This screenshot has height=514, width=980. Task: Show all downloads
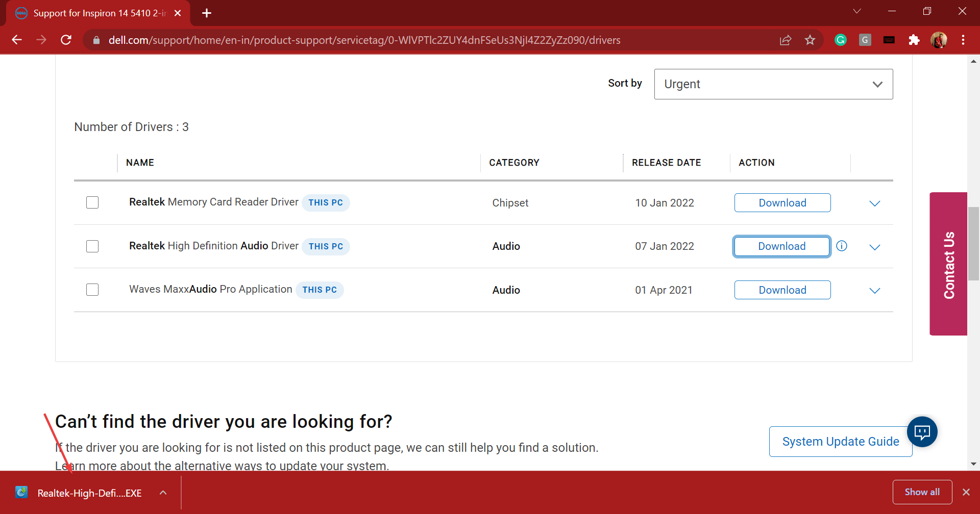point(922,492)
